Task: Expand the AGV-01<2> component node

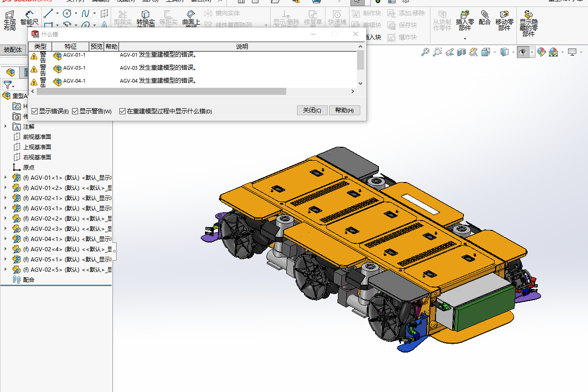Action: pyautogui.click(x=6, y=188)
